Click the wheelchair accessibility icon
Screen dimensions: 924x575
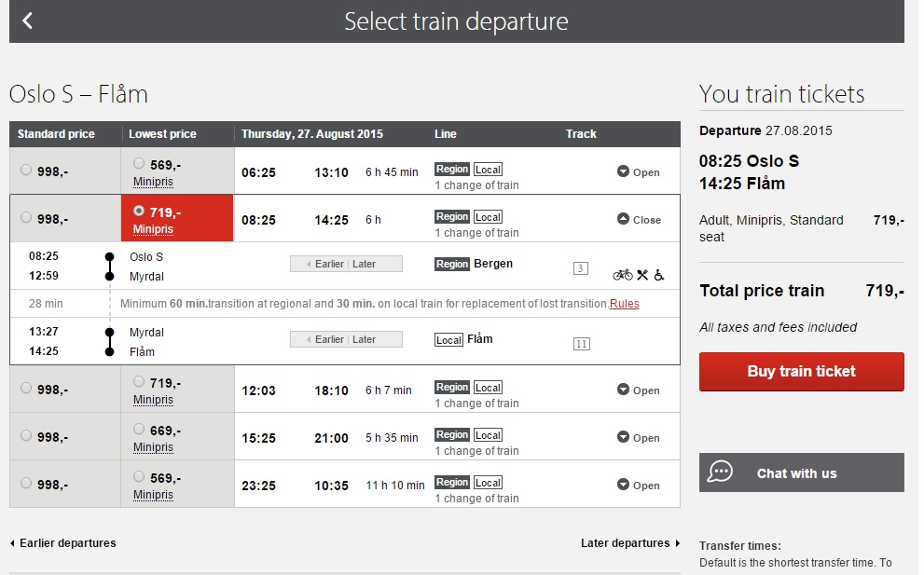point(658,275)
